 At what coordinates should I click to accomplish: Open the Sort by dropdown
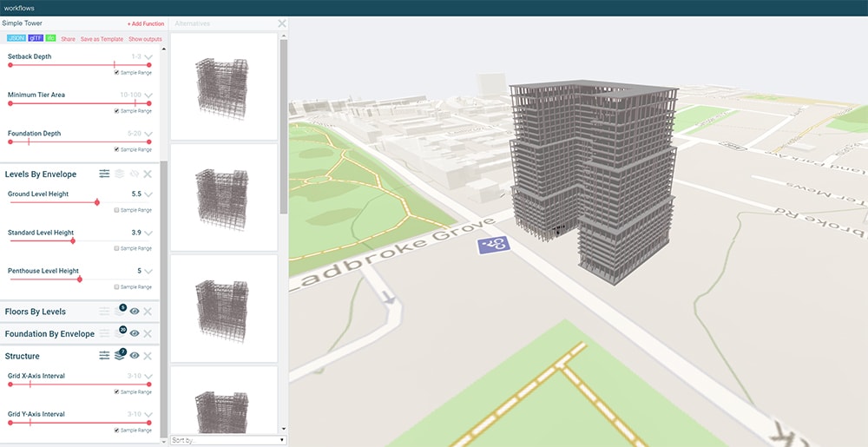point(227,440)
